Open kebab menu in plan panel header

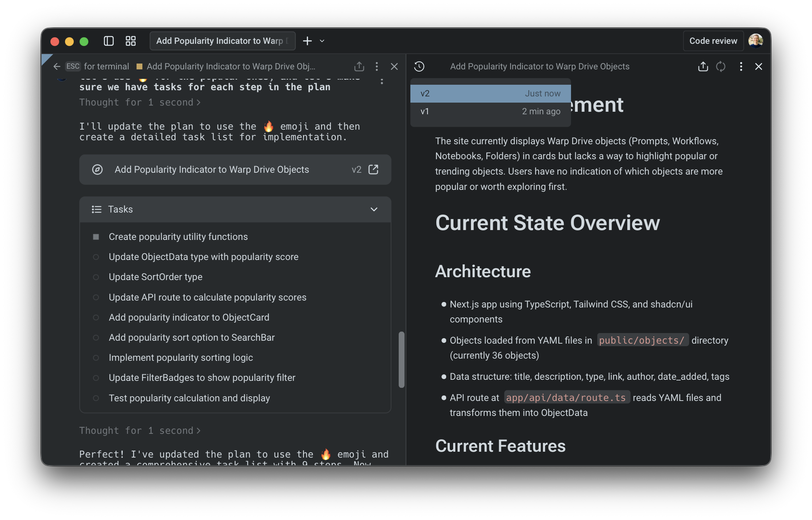741,66
